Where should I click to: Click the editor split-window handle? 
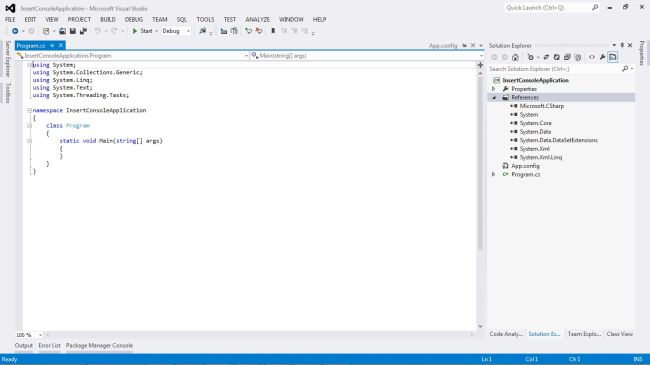[x=480, y=65]
